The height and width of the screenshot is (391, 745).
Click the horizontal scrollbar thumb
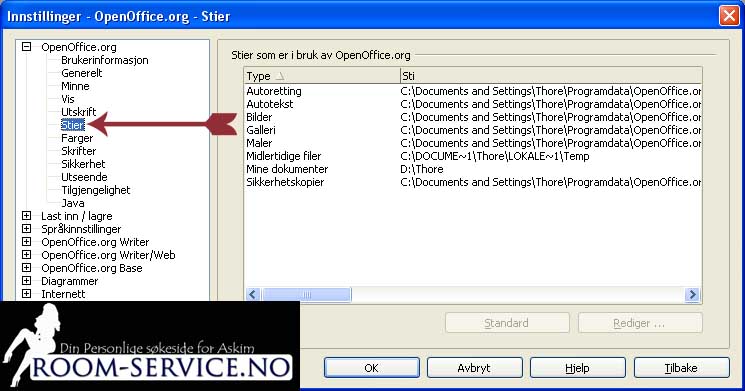coord(306,295)
